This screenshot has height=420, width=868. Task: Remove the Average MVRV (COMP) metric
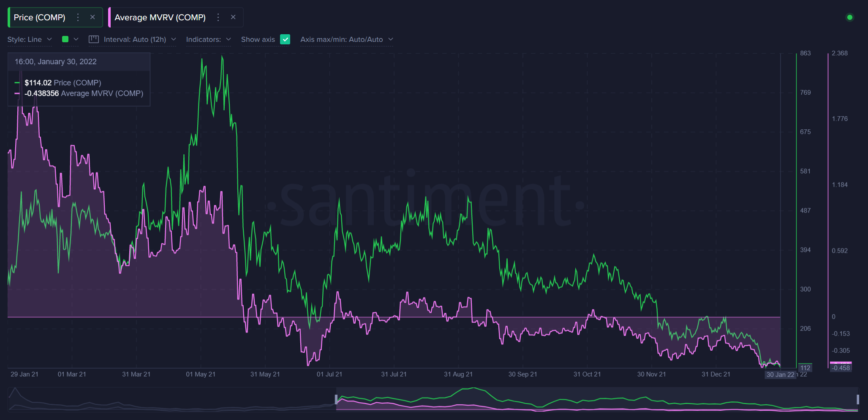[233, 17]
